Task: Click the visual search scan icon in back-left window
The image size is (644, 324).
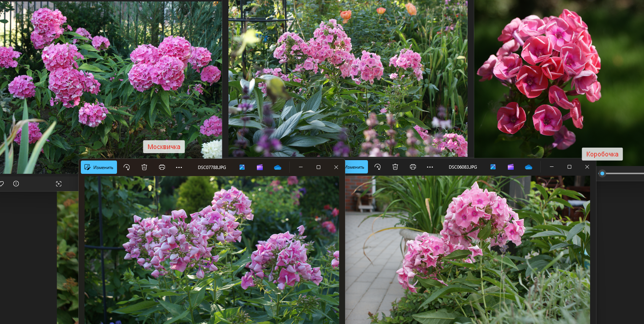Action: (59, 184)
